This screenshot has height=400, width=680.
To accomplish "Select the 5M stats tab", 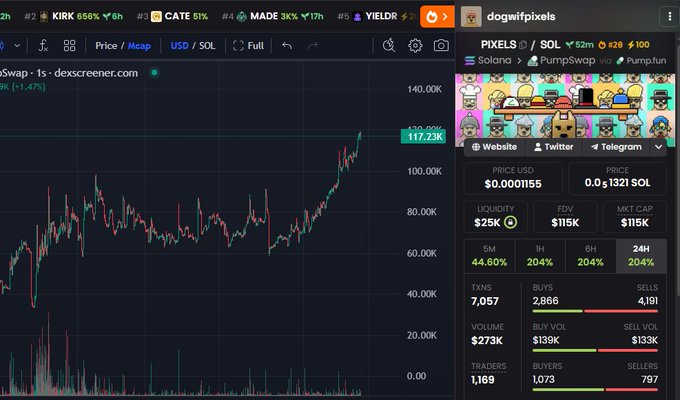I will [489, 256].
